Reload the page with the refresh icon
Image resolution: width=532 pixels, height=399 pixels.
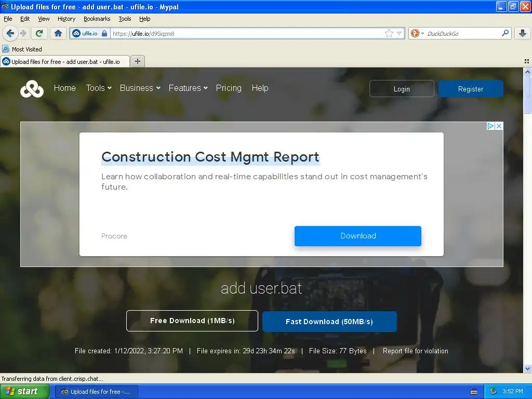[x=39, y=33]
